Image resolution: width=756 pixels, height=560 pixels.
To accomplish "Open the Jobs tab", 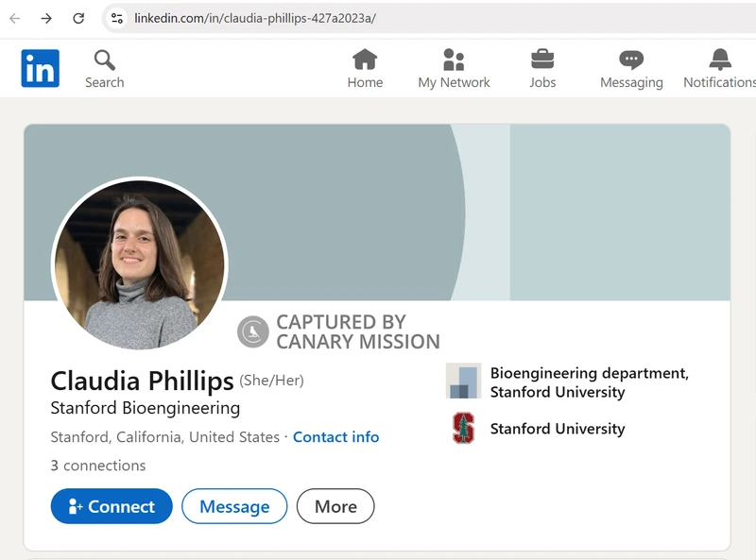I will pyautogui.click(x=542, y=69).
